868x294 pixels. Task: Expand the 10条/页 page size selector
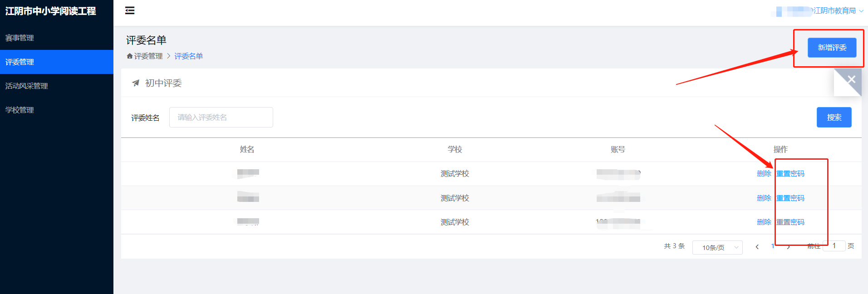click(x=717, y=247)
